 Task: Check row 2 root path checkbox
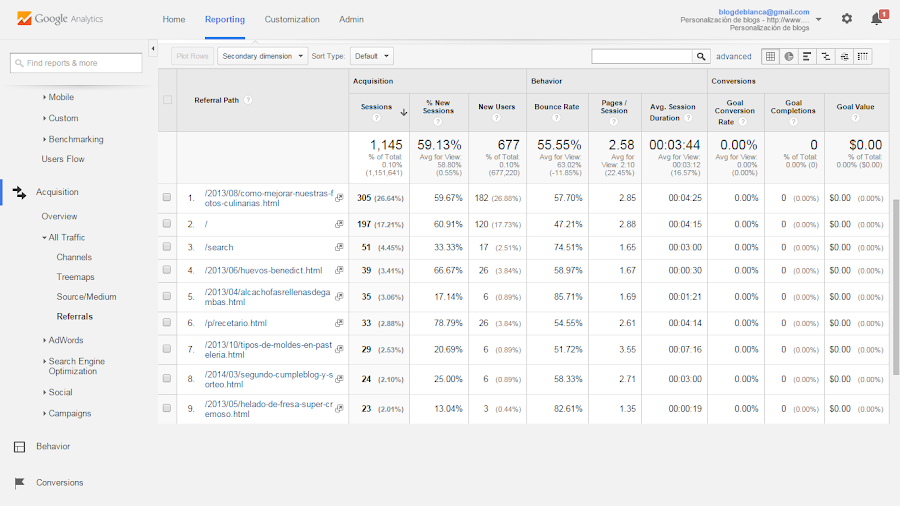(x=167, y=224)
